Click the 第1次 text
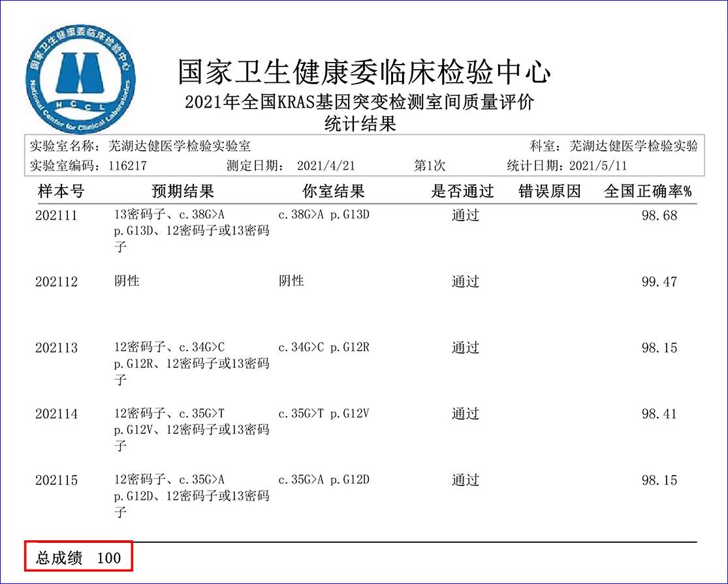This screenshot has height=584, width=728. point(430,166)
